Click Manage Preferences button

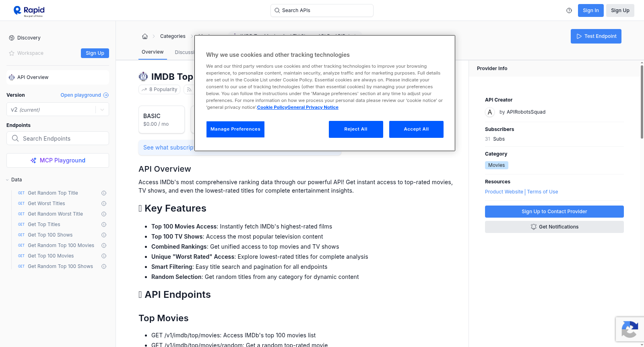tap(235, 129)
